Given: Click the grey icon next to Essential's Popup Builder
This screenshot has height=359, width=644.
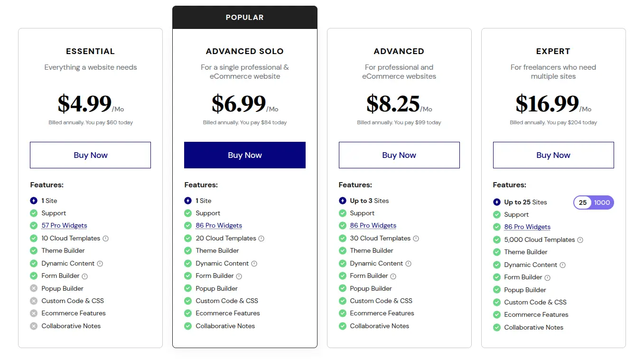Looking at the screenshot, I should [34, 288].
